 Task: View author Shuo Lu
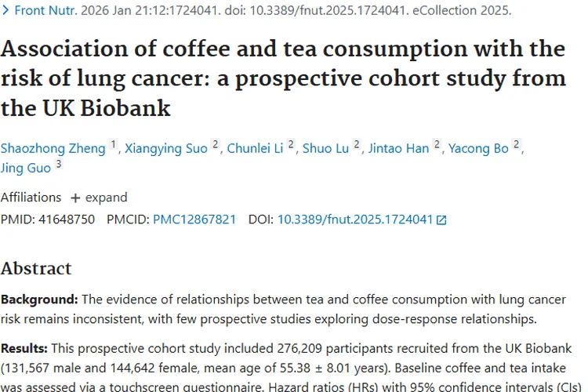click(325, 148)
